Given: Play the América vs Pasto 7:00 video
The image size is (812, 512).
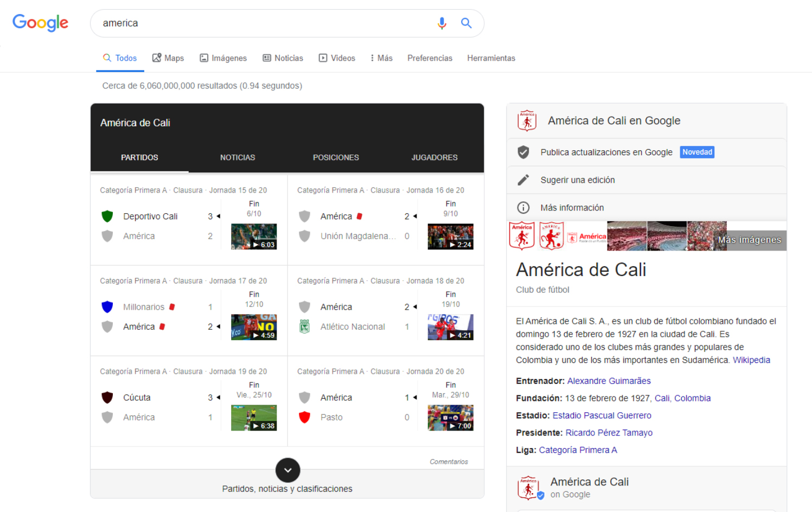Looking at the screenshot, I should pos(450,418).
